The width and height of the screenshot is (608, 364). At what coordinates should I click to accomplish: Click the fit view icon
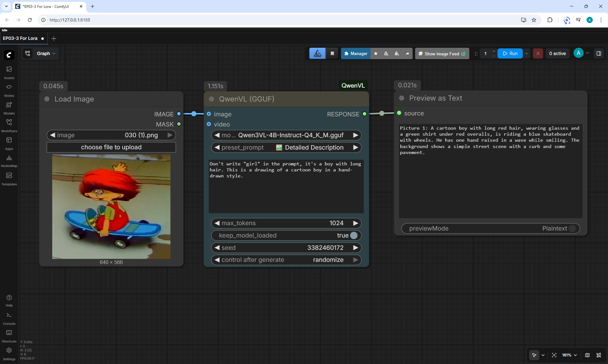coord(554,355)
